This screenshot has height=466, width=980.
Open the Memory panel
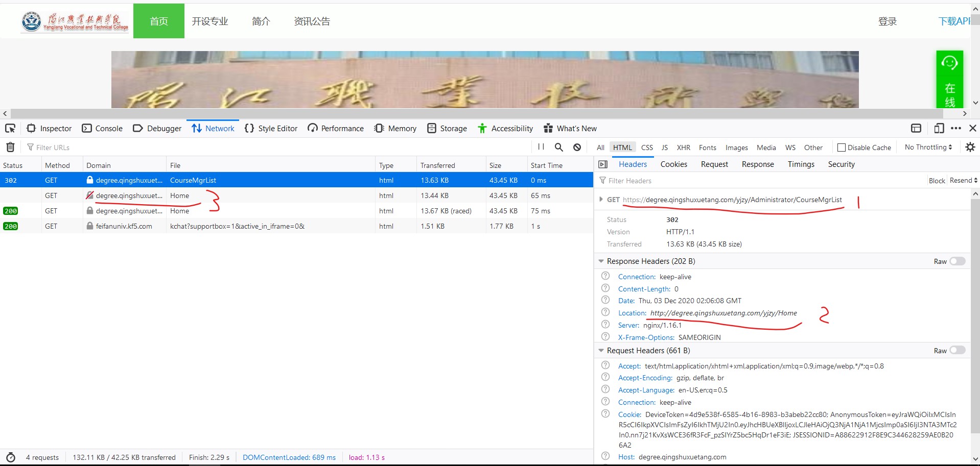click(395, 128)
